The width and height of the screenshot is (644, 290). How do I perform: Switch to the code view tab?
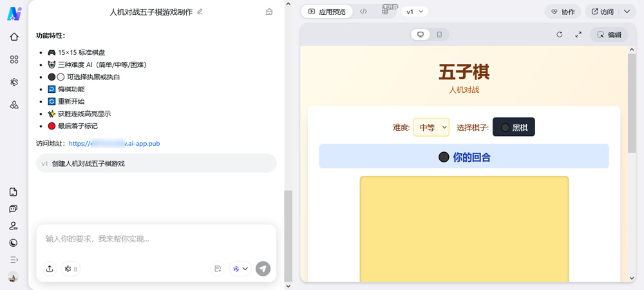click(x=364, y=12)
